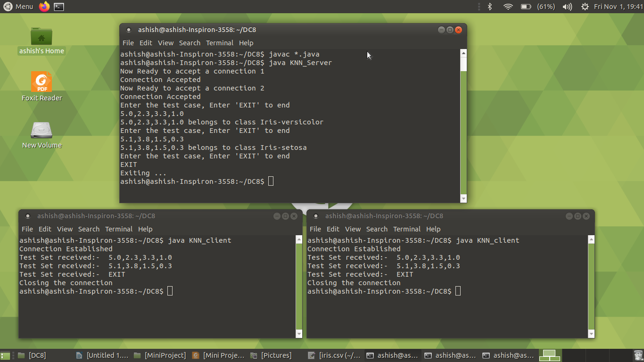Click scroll-down arrow in right client terminal
This screenshot has height=362, width=644.
(x=592, y=334)
